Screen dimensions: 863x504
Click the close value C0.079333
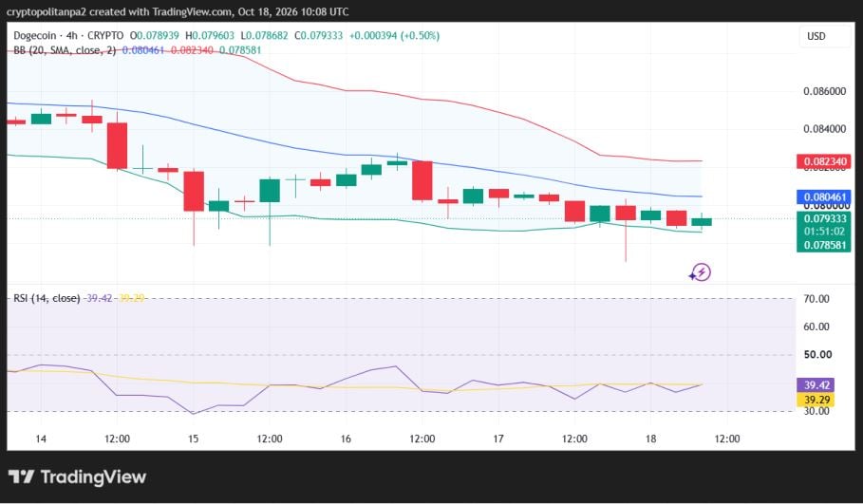(318, 36)
